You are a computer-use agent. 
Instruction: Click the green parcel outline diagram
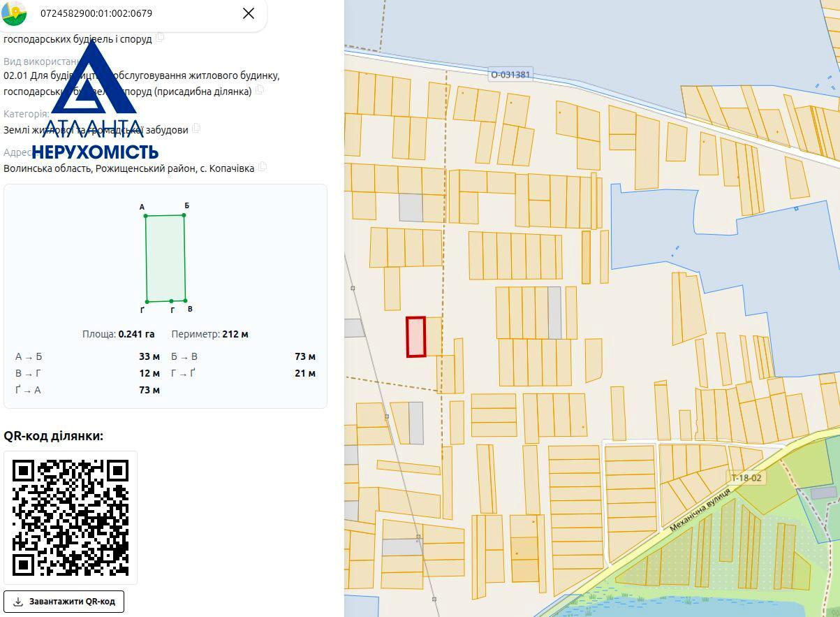165,258
